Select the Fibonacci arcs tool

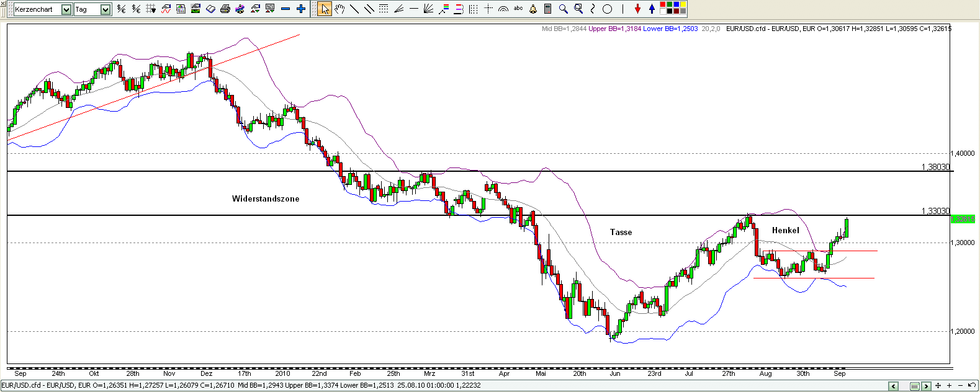point(503,9)
